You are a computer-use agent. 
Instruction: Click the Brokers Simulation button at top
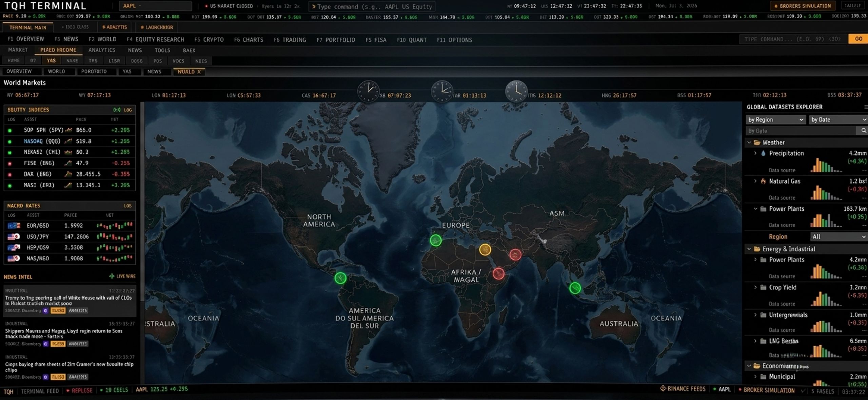tap(802, 6)
